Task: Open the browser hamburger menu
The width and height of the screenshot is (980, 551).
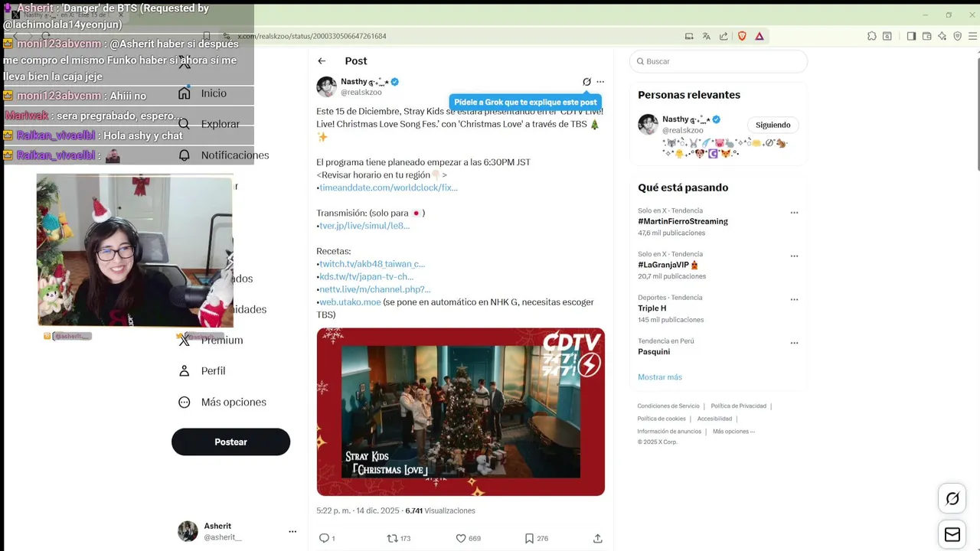Action: [x=973, y=36]
